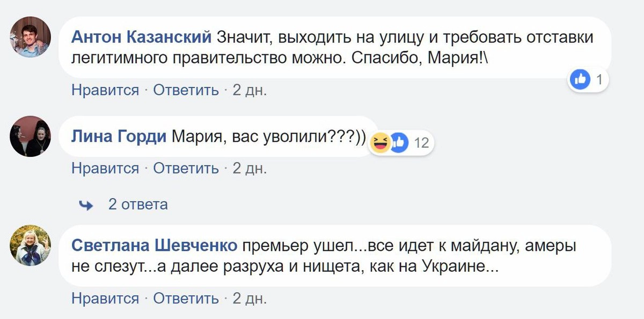Screen dimensions: 644x319
Task: Reply to Лина Горди's comment with Ответить
Action: click(x=186, y=168)
